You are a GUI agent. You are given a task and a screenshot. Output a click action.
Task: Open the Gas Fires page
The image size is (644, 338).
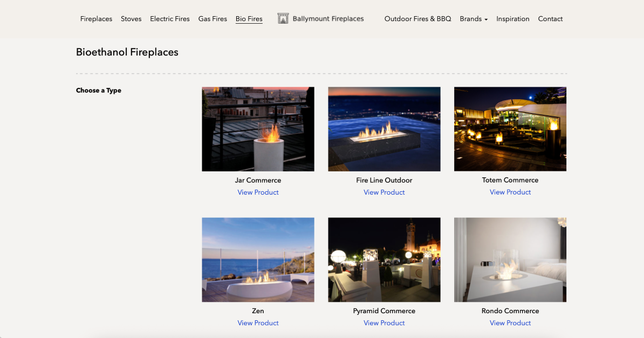click(x=213, y=19)
